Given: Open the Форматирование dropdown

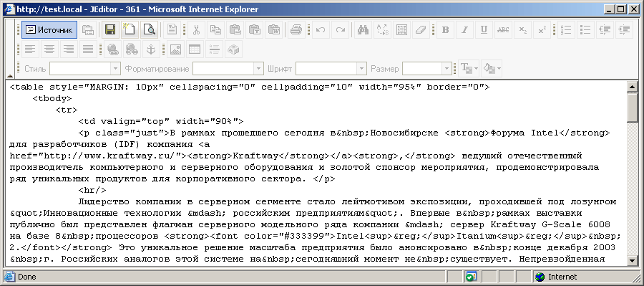Looking at the screenshot, I should (228, 69).
